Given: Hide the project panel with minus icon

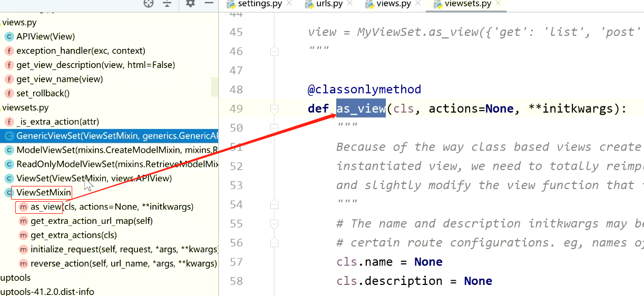Looking at the screenshot, I should coord(209,3).
